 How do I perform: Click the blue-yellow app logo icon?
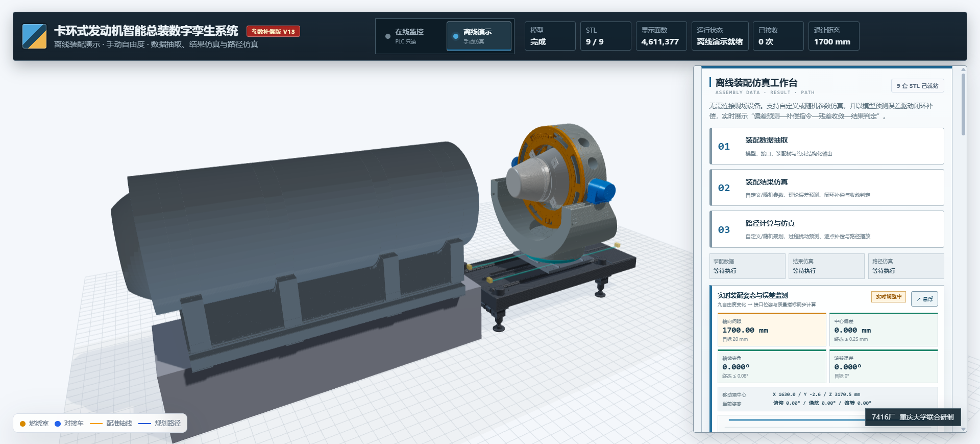click(x=34, y=36)
